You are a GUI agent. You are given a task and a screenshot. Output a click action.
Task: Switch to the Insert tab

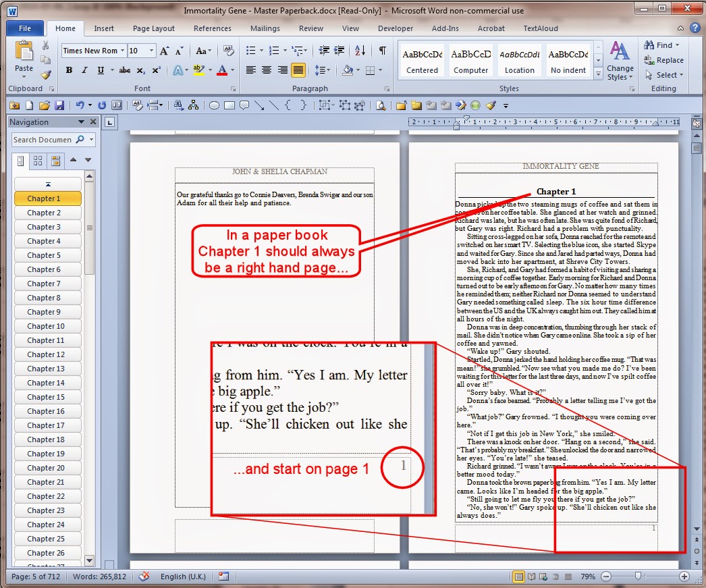[x=103, y=28]
